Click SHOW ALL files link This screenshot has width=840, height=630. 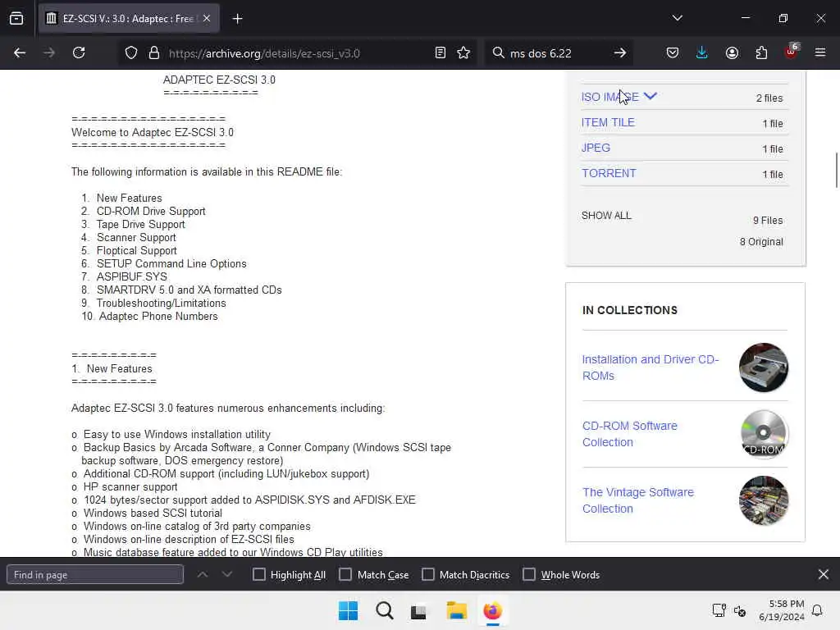606,216
